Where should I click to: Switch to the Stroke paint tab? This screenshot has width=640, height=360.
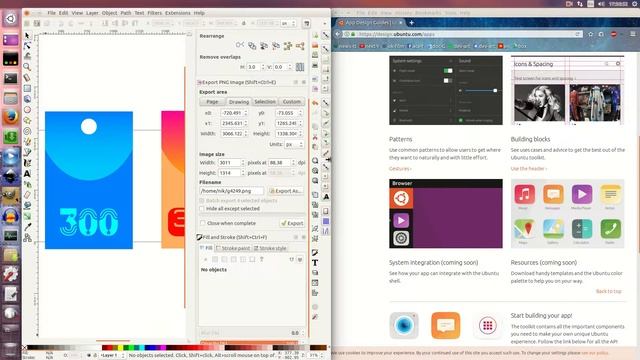[x=233, y=248]
